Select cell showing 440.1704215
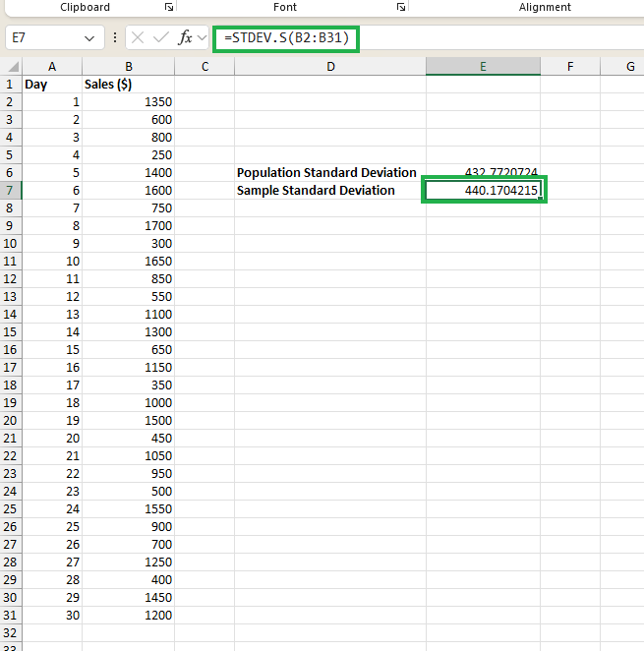Screen dimensions: 644x651 point(483,191)
